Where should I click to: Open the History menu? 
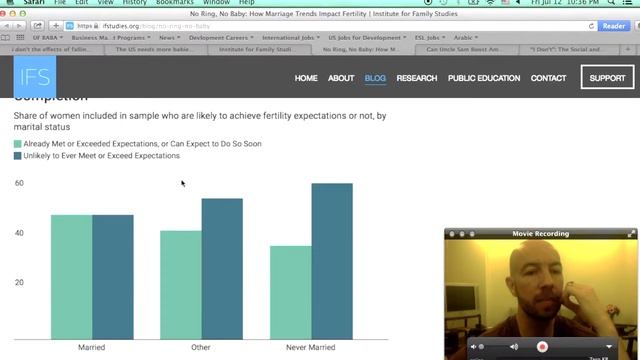click(x=134, y=2)
